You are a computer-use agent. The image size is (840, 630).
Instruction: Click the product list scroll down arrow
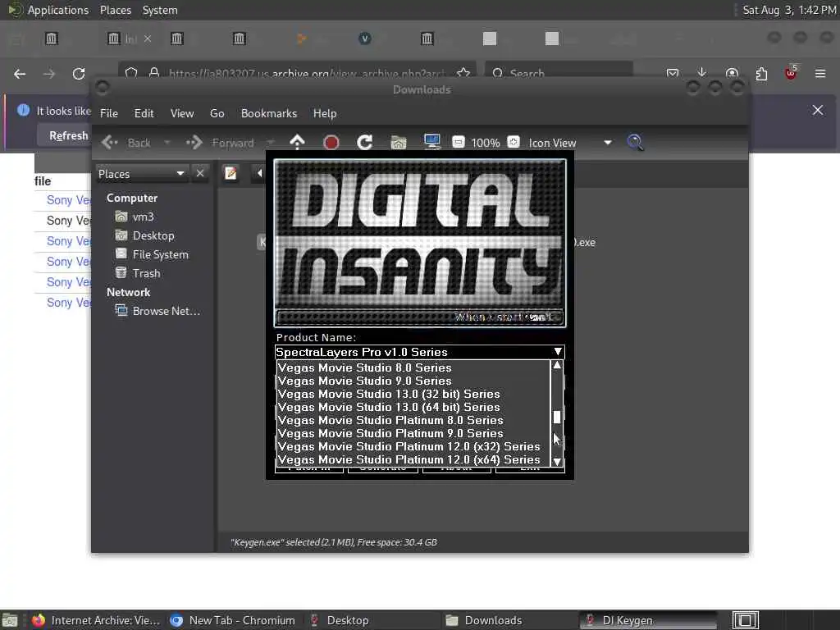557,461
